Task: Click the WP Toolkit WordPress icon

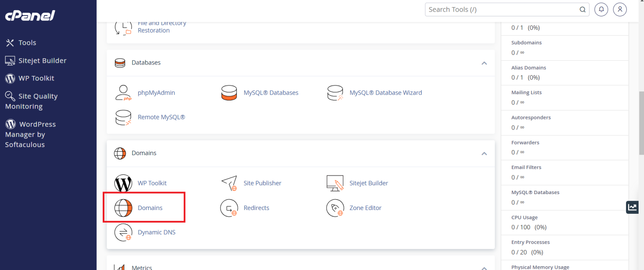Action: tap(123, 183)
